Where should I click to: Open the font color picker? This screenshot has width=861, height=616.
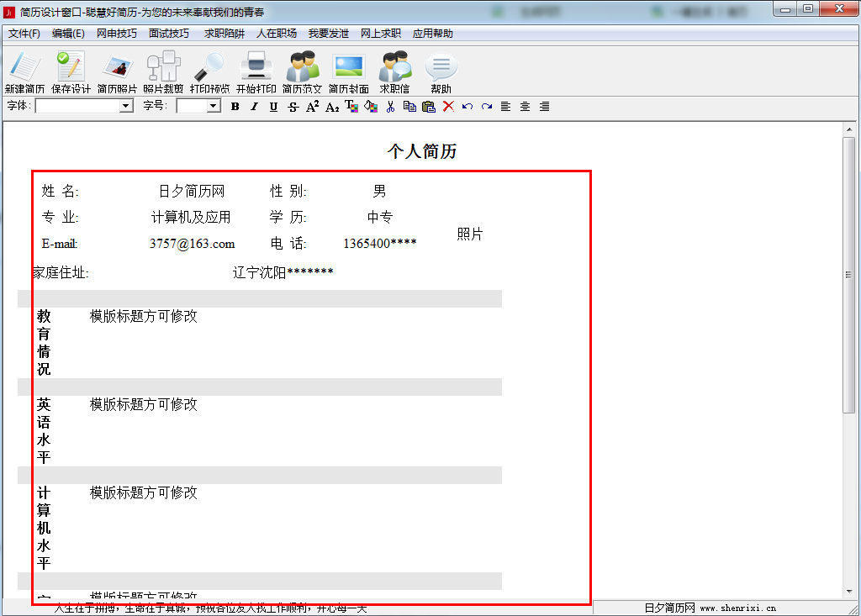(x=351, y=107)
